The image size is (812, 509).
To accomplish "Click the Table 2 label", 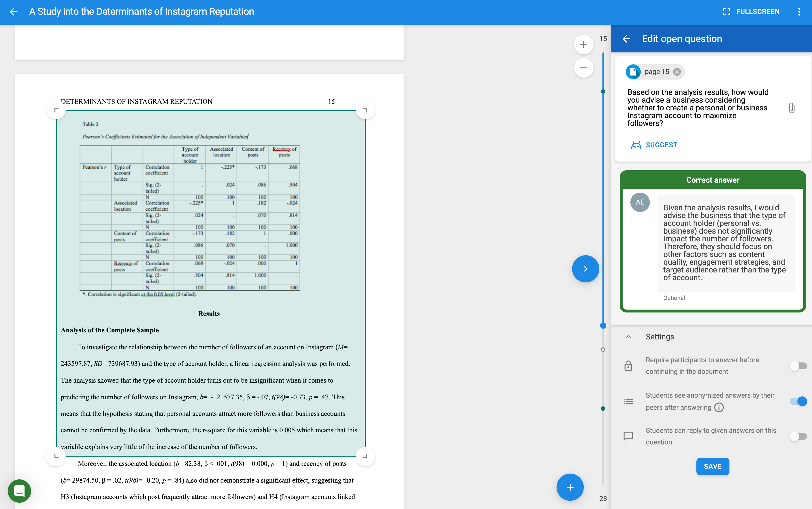I will [90, 124].
